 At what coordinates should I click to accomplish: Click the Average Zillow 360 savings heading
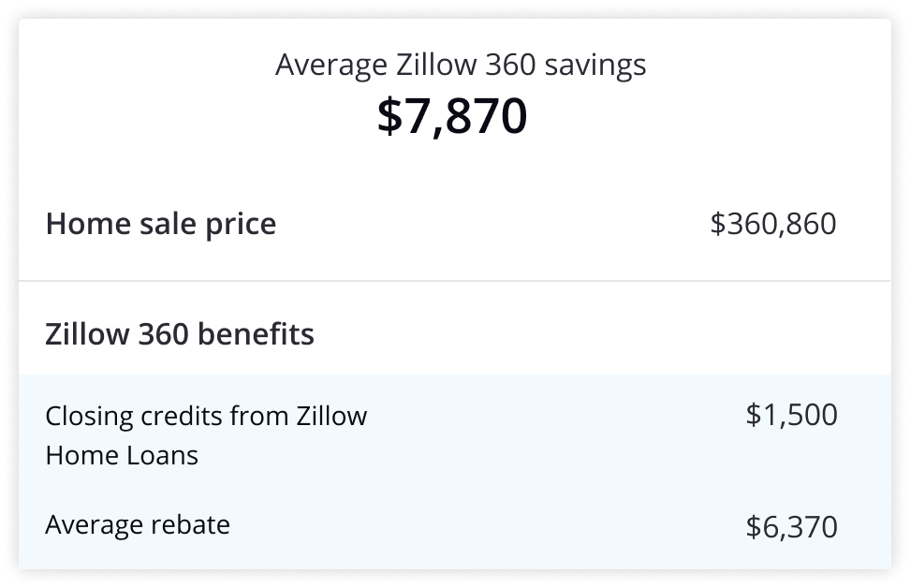click(461, 65)
